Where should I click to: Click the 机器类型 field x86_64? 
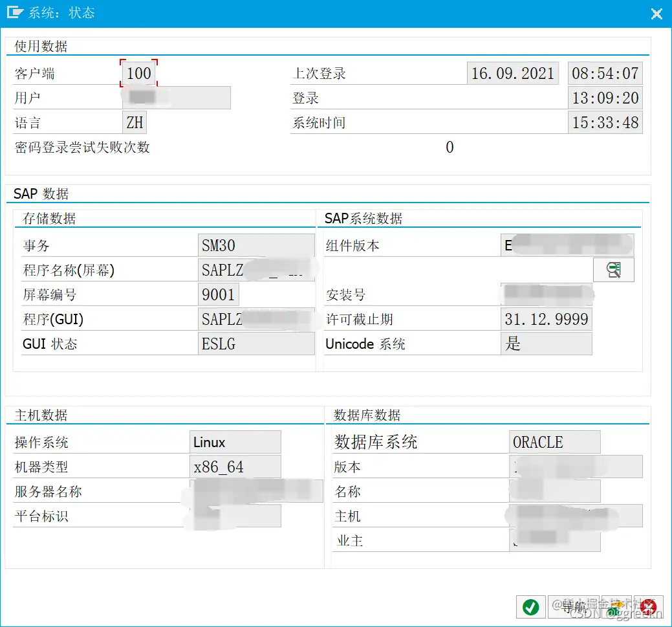point(235,467)
